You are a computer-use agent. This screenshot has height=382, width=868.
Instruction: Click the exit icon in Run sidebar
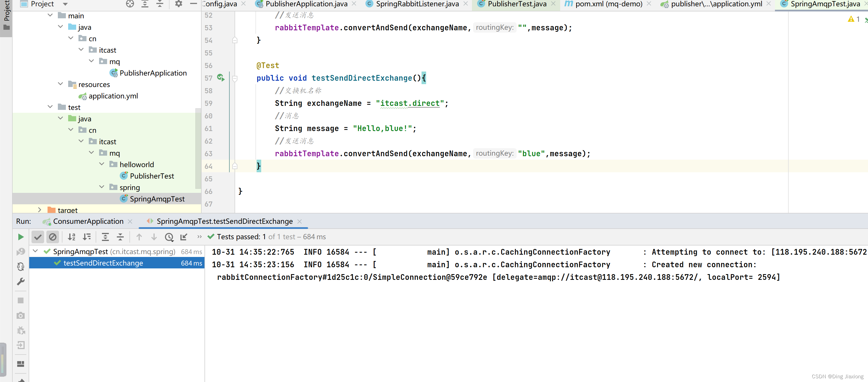[21, 345]
